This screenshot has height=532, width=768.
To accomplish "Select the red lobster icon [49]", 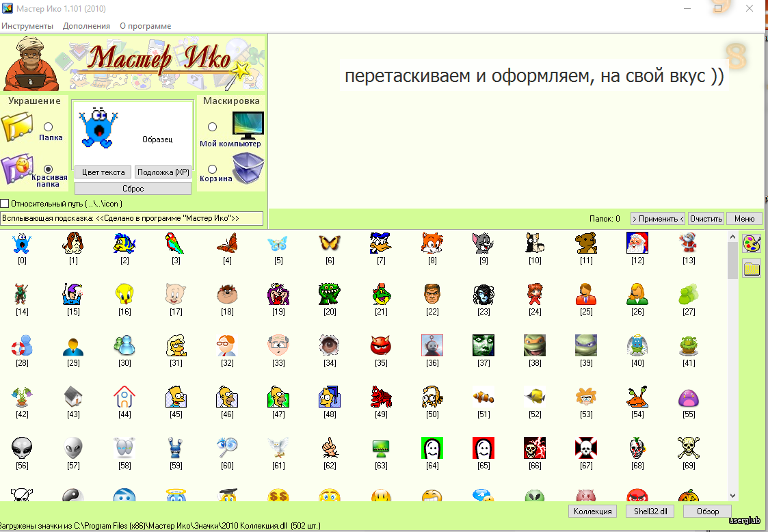I will point(381,397).
